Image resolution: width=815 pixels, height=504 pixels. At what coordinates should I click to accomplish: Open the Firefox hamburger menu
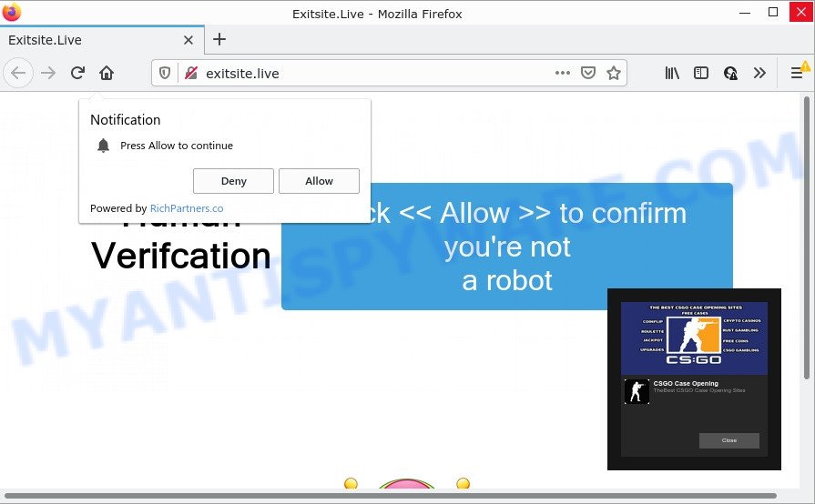click(797, 73)
